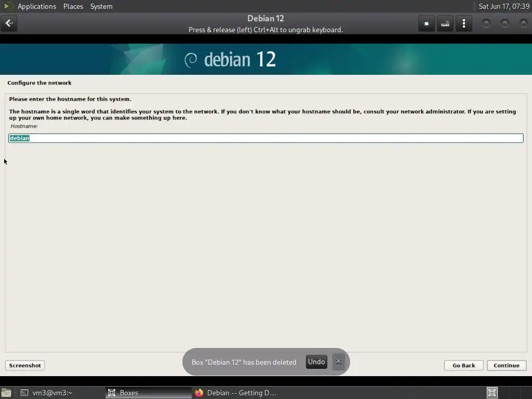The width and height of the screenshot is (532, 399).
Task: Click the stop square icon in the Boxes header
Action: [427, 23]
